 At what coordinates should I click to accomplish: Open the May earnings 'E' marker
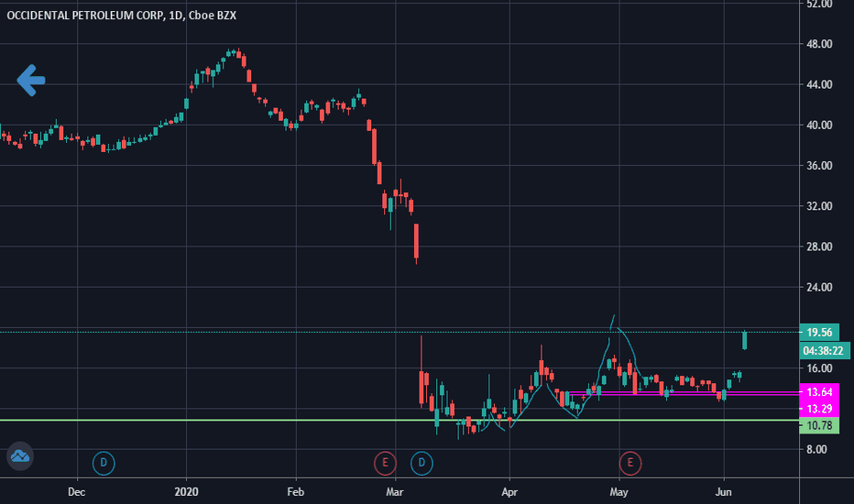click(630, 463)
